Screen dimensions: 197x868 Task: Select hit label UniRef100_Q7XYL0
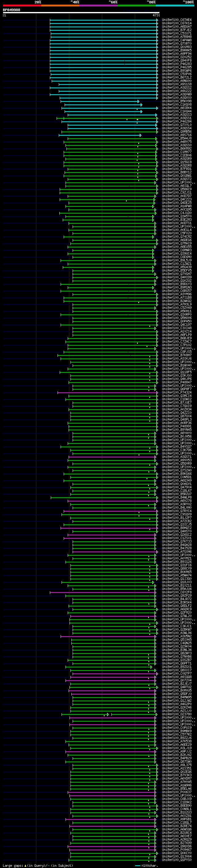pyautogui.click(x=177, y=125)
